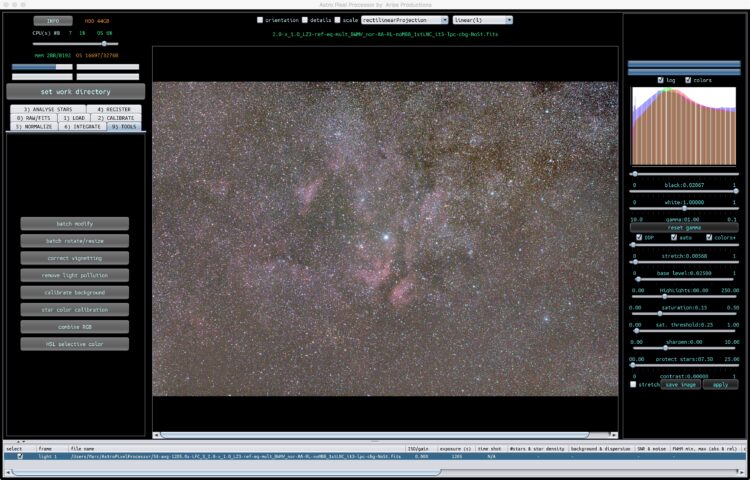This screenshot has height=480, width=750.
Task: Uncheck the select box for light 1 row
Action: (x=20, y=457)
